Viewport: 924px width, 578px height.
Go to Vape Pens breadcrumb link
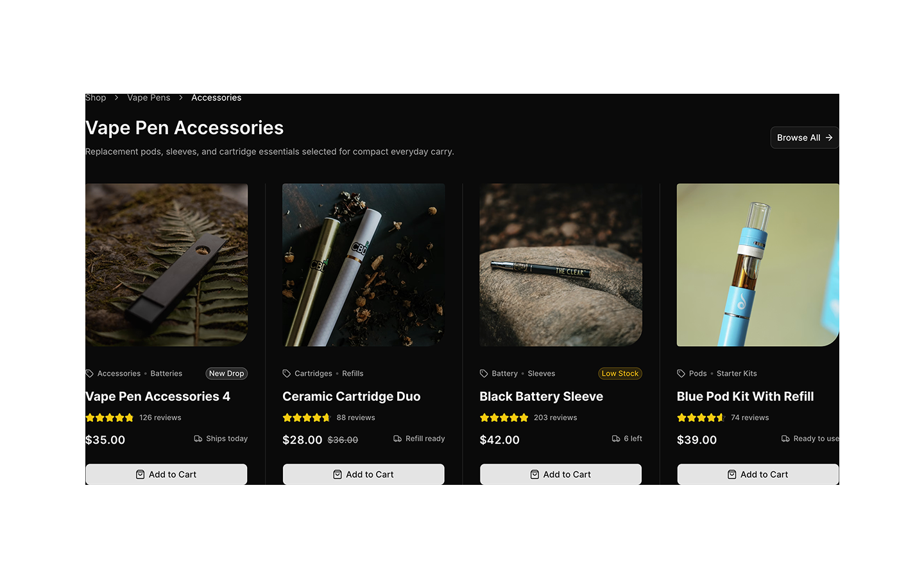pyautogui.click(x=149, y=98)
